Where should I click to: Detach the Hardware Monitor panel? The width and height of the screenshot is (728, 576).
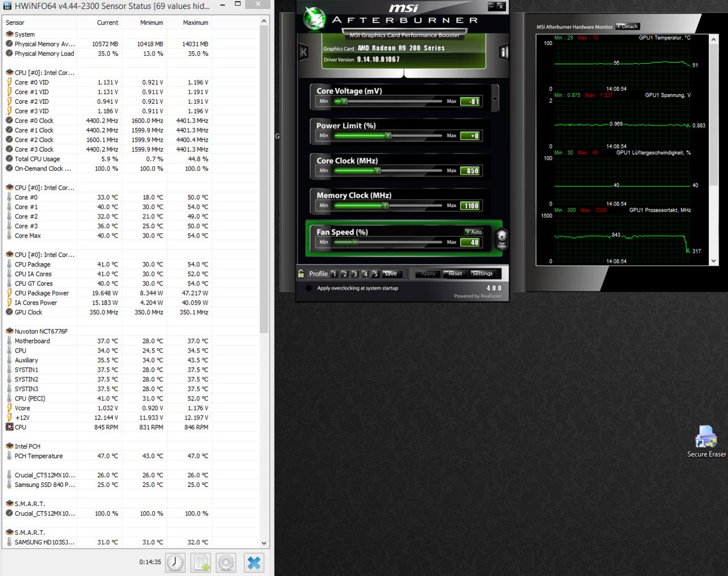(x=628, y=27)
